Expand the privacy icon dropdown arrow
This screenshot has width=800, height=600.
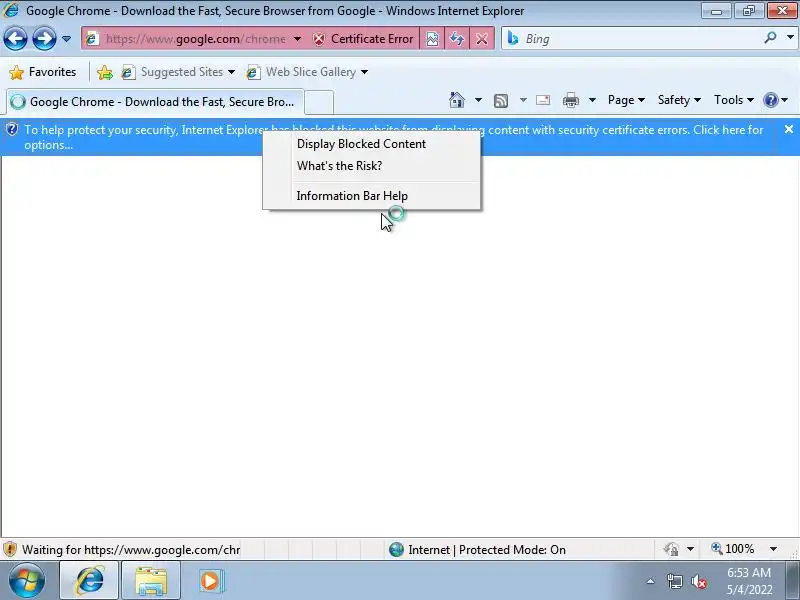tap(690, 549)
